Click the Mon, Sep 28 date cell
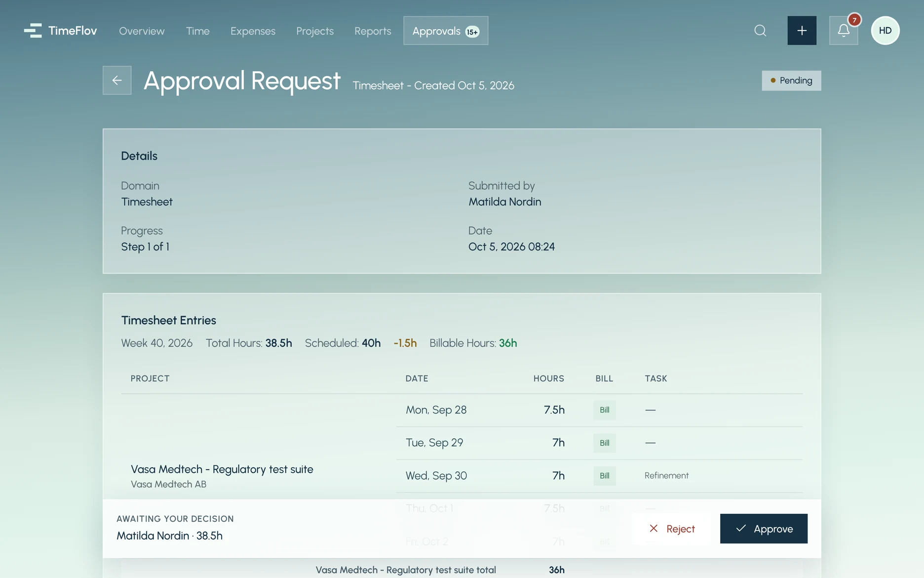Screen dimensions: 924x578 (x=436, y=410)
